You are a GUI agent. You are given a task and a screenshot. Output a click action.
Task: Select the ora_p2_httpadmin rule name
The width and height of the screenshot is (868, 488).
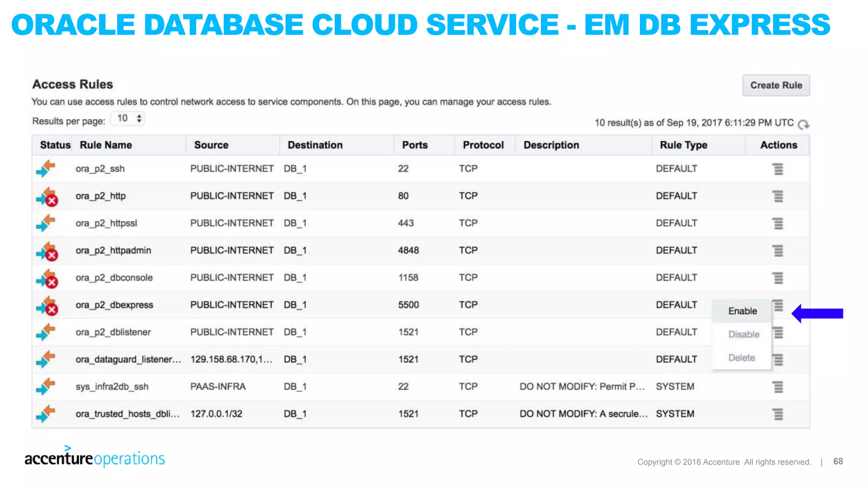pyautogui.click(x=114, y=250)
